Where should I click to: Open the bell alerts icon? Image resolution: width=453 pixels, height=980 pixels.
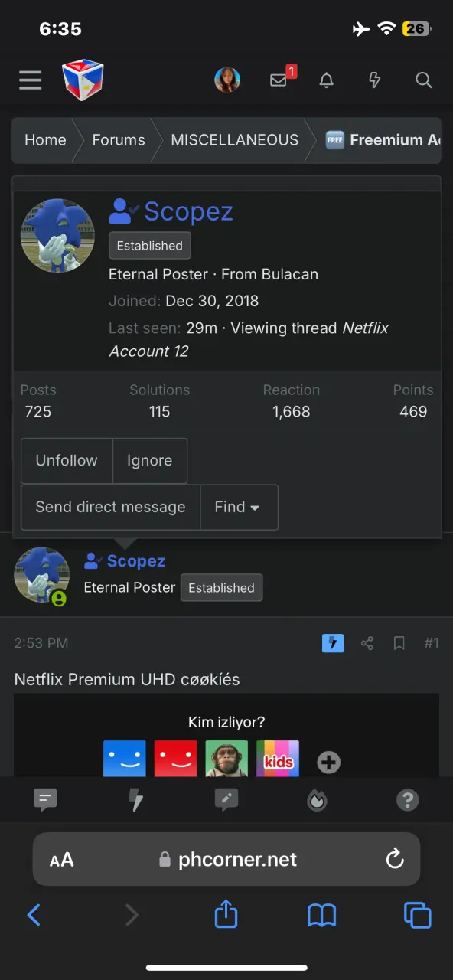327,80
